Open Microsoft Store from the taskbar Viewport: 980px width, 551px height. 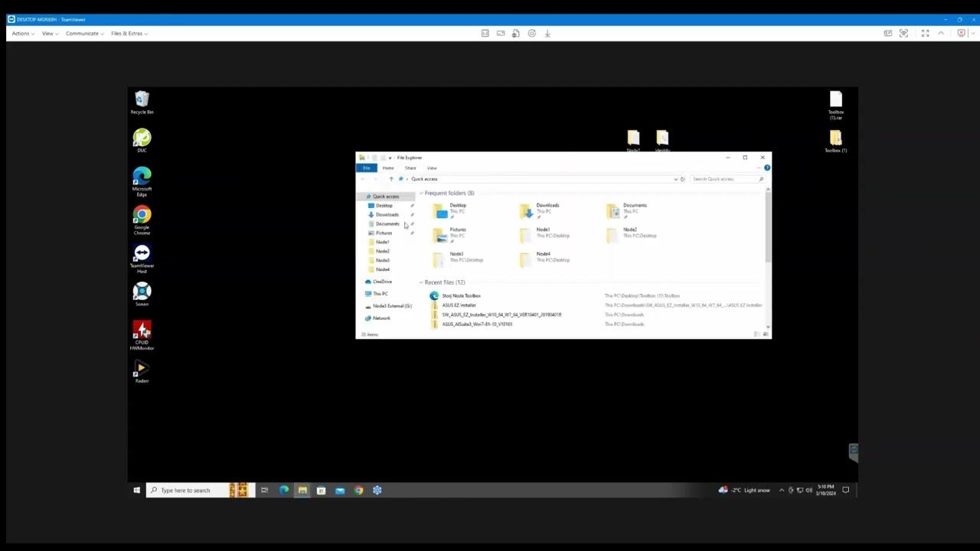[321, 491]
